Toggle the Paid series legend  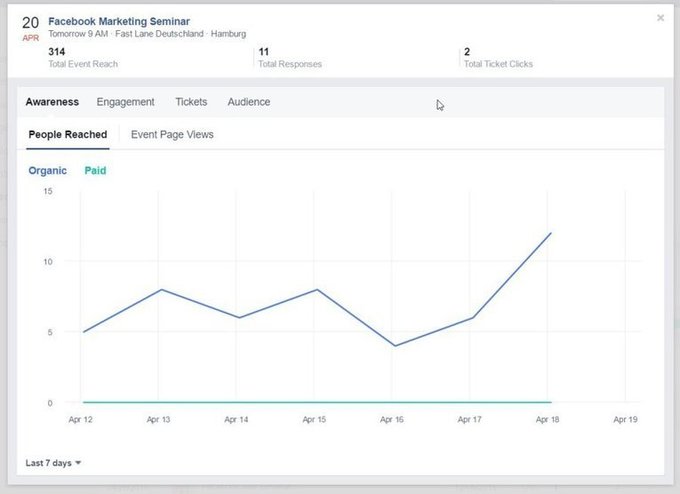95,170
